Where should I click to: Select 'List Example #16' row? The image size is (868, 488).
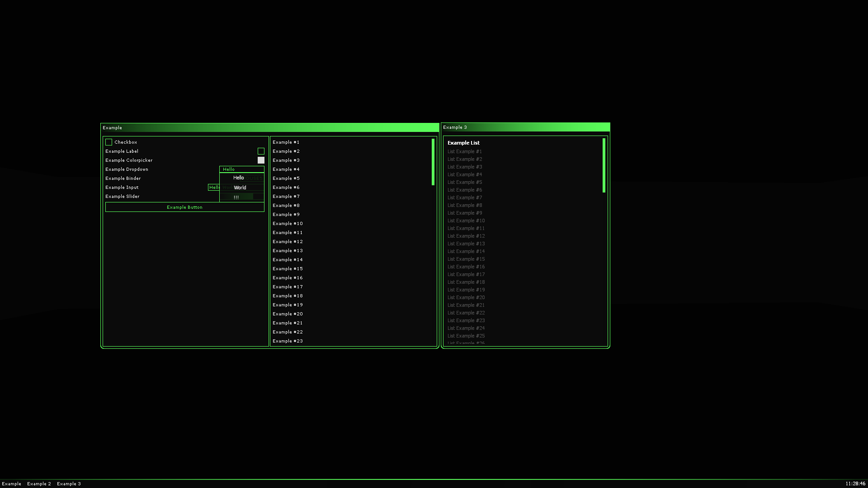[x=466, y=267]
